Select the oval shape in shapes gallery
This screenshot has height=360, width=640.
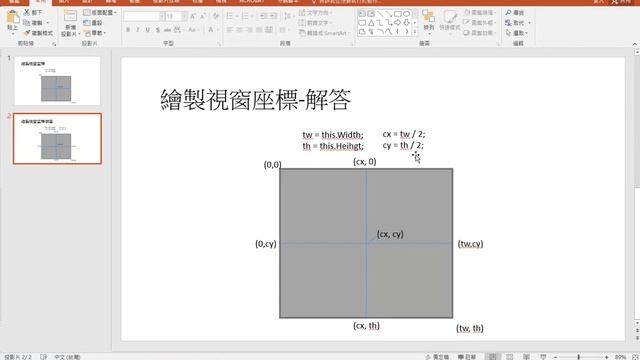[407, 14]
